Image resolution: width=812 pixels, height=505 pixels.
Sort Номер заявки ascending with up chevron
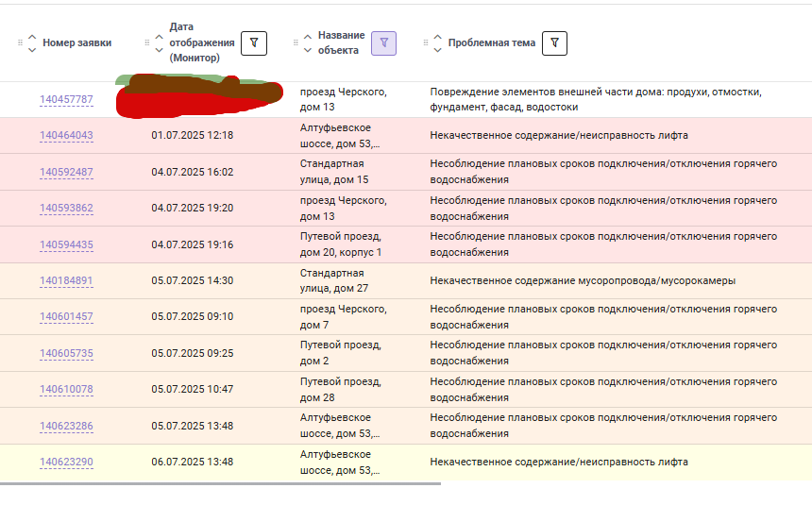click(x=32, y=38)
